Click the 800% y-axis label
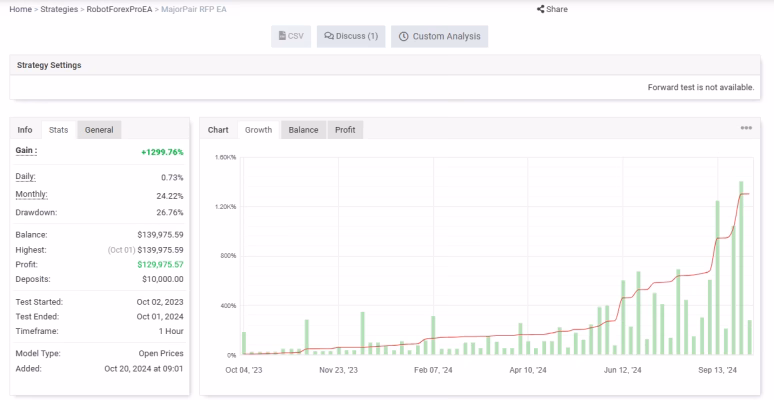Screen dimensions: 774x400 229,256
